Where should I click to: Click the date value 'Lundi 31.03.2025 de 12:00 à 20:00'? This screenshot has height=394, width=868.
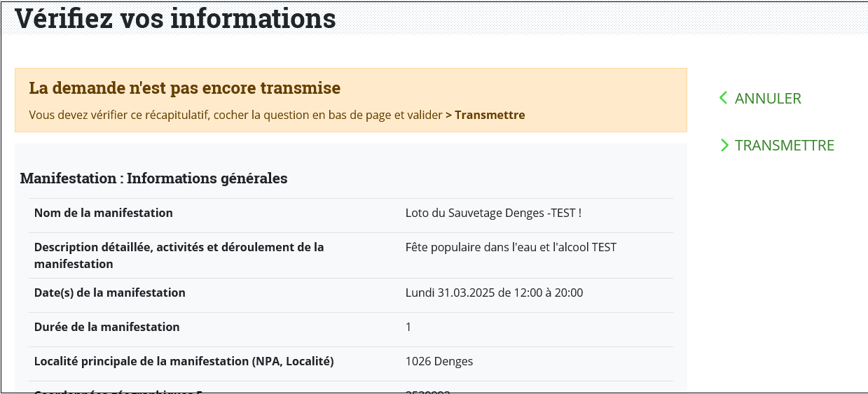click(x=494, y=293)
